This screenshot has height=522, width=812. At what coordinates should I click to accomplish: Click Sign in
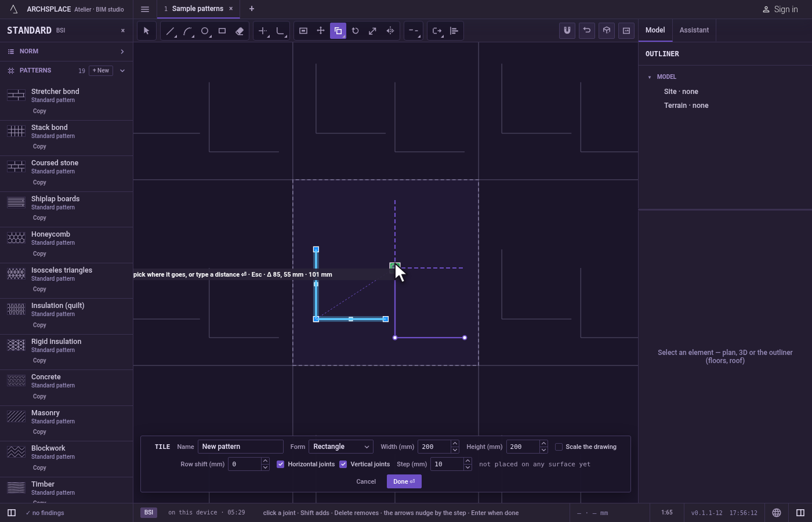(x=780, y=9)
